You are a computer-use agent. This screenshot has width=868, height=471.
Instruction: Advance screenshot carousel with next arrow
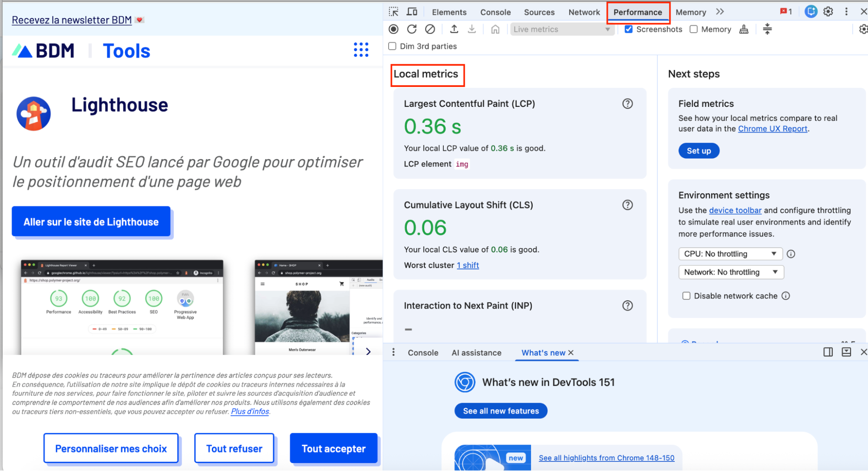point(368,351)
